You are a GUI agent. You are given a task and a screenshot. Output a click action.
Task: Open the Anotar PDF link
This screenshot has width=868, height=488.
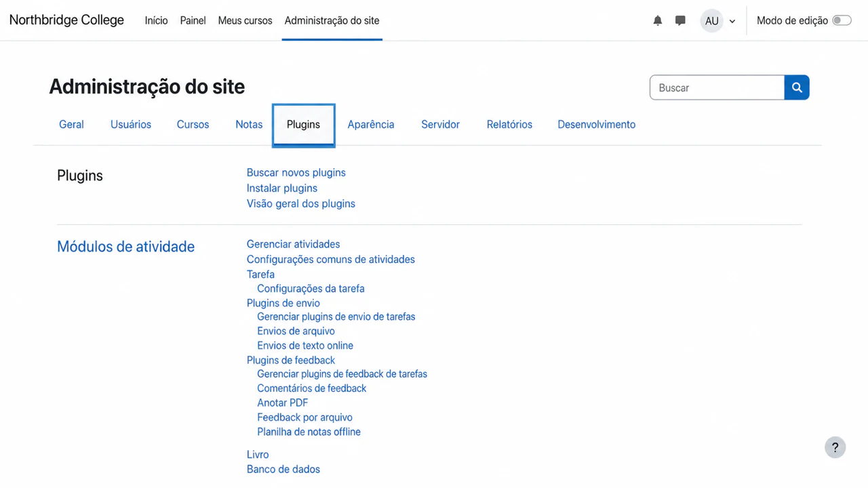click(283, 403)
